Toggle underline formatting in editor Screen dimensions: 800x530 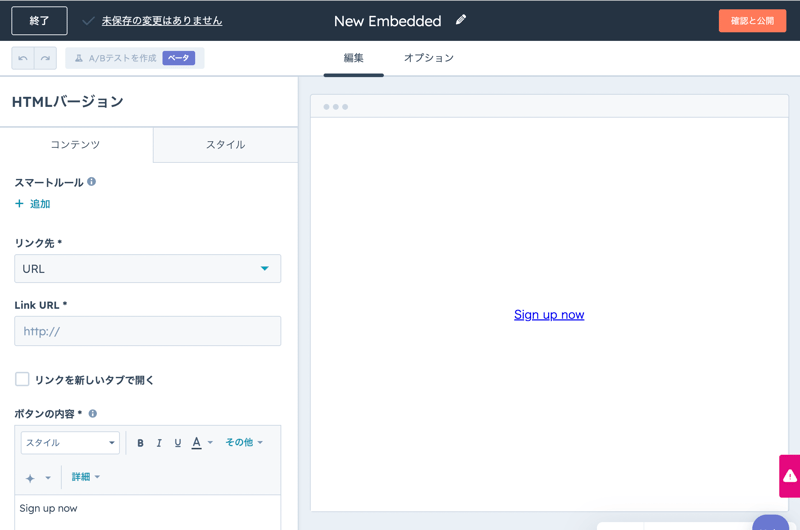(178, 443)
